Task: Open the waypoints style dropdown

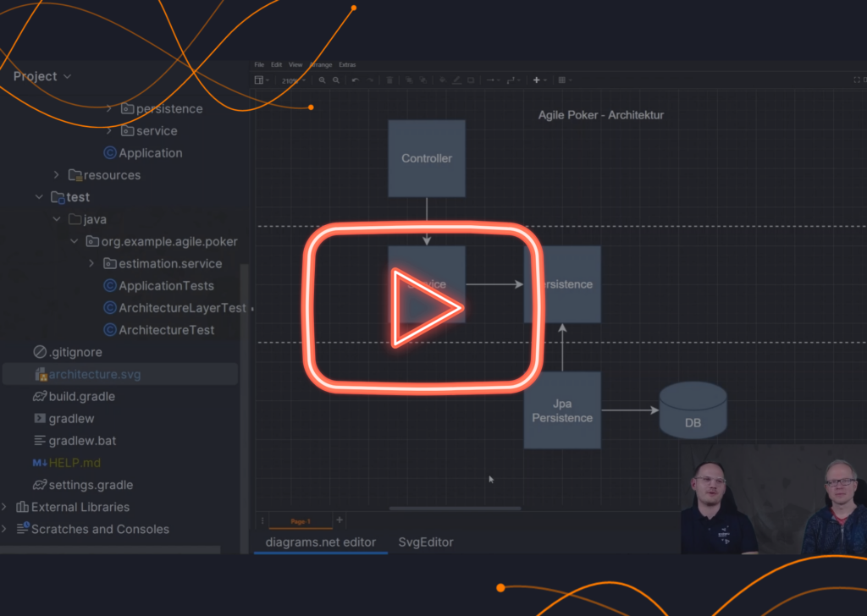Action: 513,80
